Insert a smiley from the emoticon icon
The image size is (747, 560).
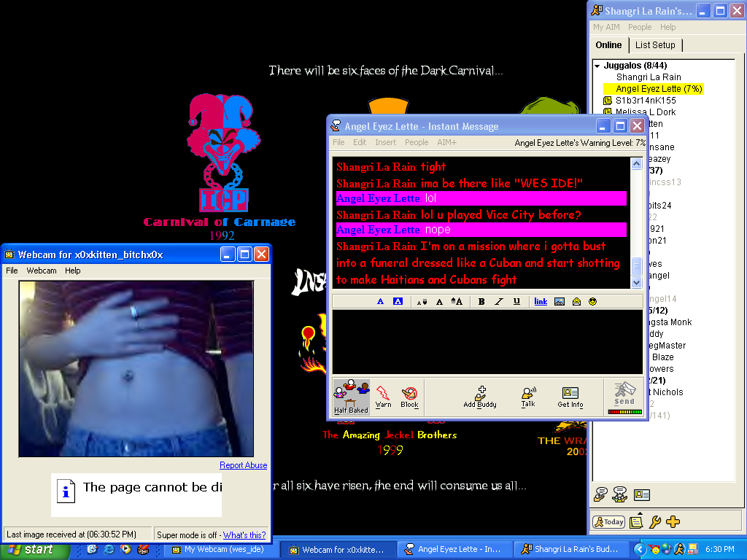click(x=592, y=301)
